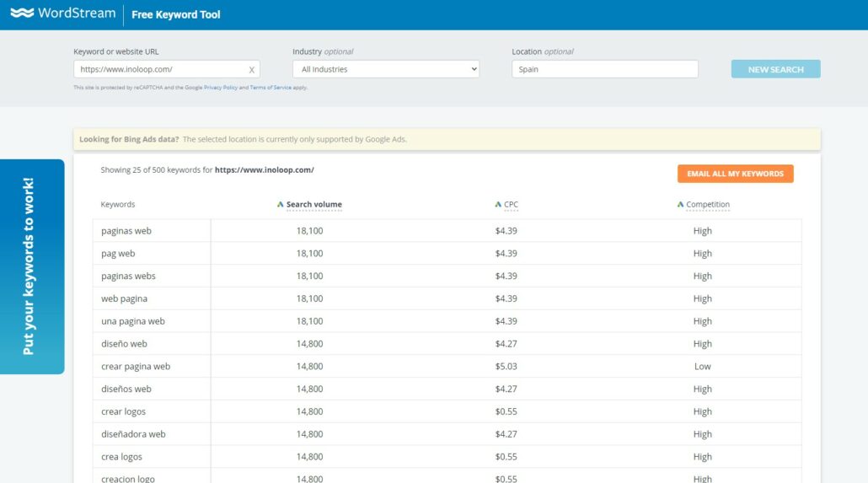868x483 pixels.
Task: Clear the URL field with the X icon
Action: pos(251,70)
